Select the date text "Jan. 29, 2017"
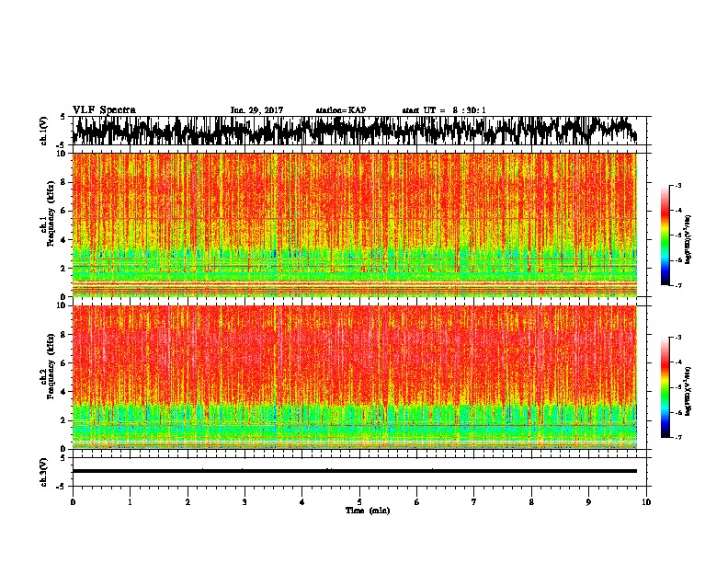This screenshot has height=563, width=728. point(256,110)
